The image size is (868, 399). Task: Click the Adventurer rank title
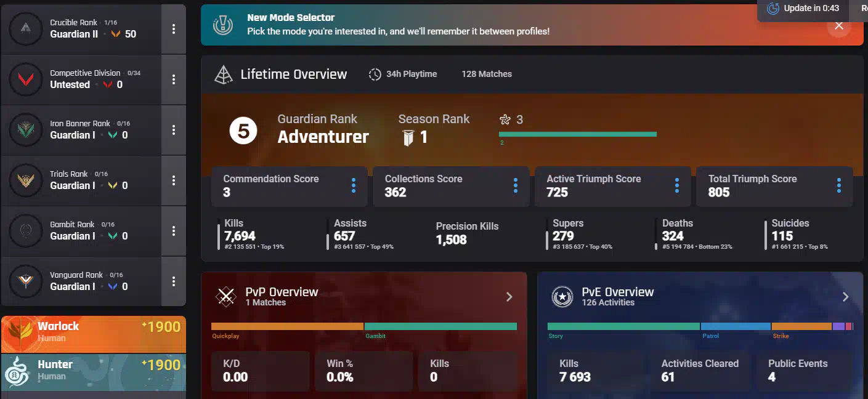[x=323, y=137]
